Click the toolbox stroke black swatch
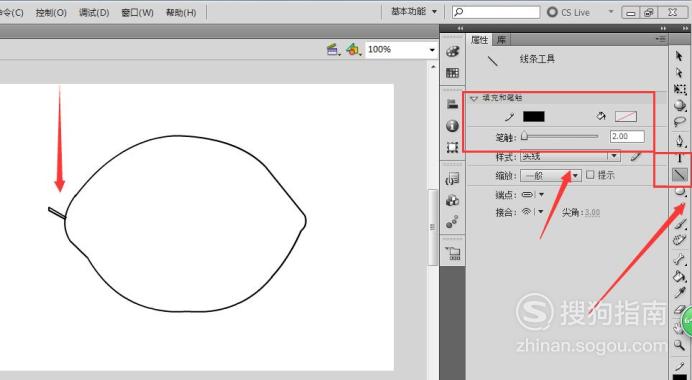This screenshot has width=692, height=380. pos(680,376)
